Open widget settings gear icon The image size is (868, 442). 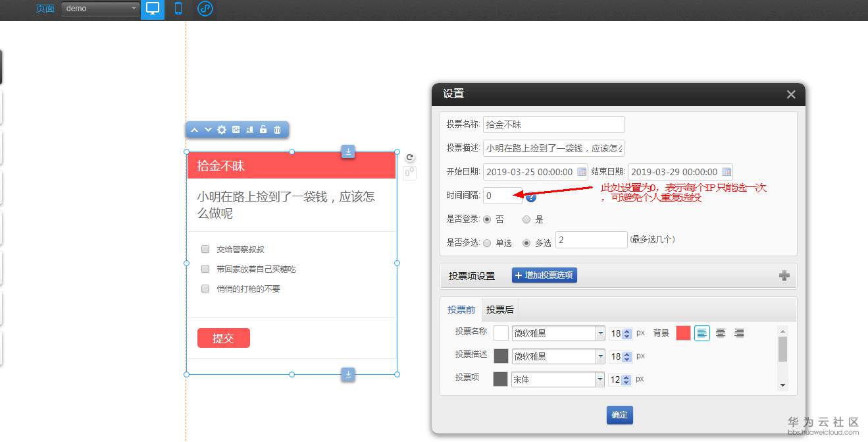click(x=222, y=130)
